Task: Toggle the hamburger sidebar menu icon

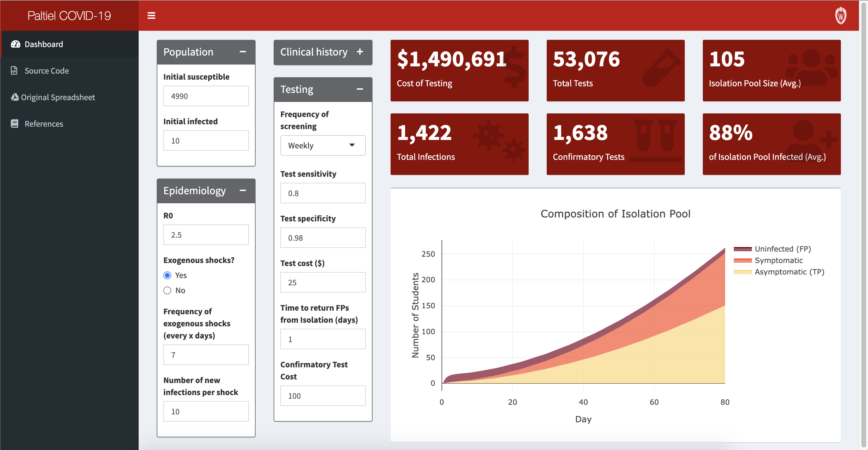Action: click(151, 15)
